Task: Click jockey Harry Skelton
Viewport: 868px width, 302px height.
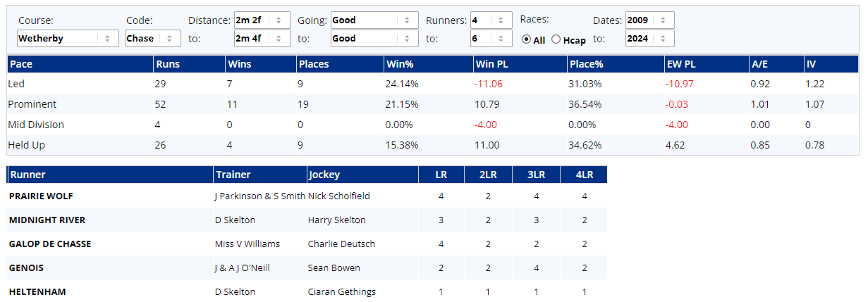Action: (337, 220)
